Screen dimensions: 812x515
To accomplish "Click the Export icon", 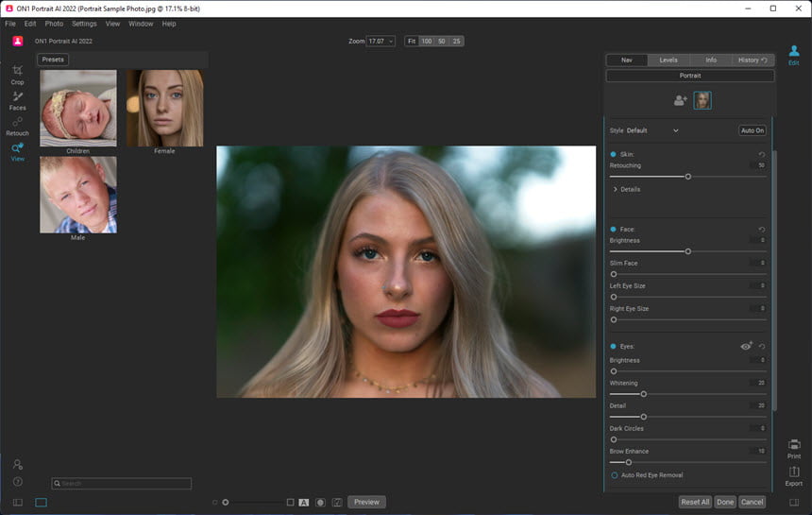I will click(x=793, y=475).
